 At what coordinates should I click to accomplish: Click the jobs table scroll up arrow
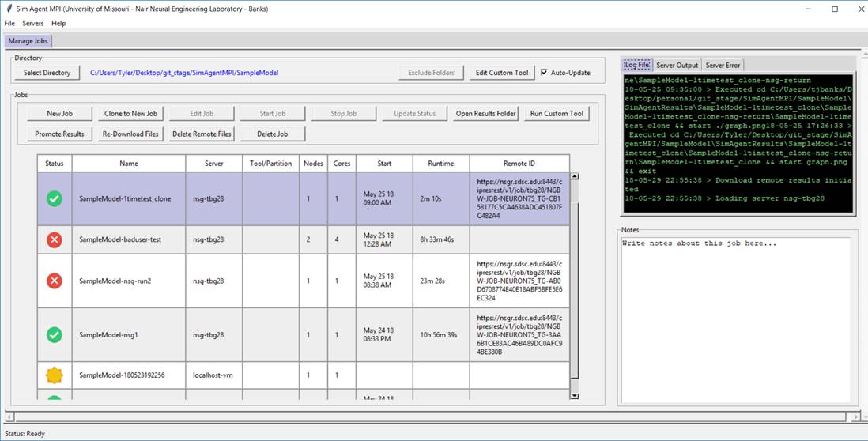click(x=574, y=176)
